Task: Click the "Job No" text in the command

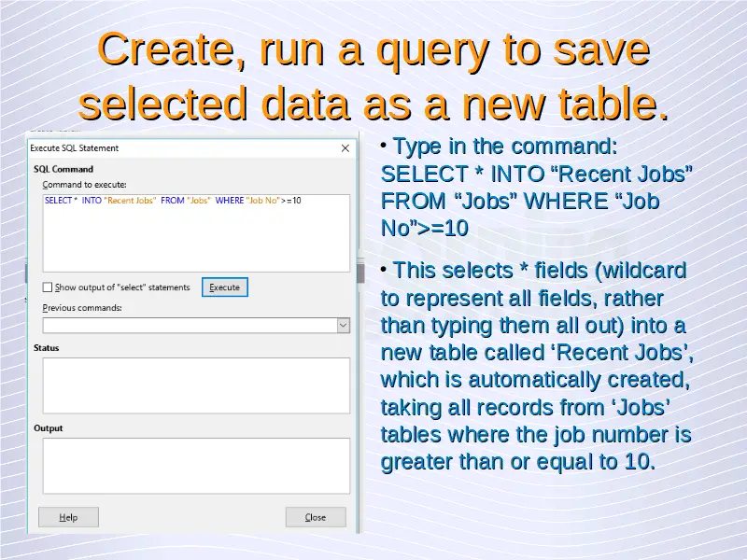Action: 263,201
